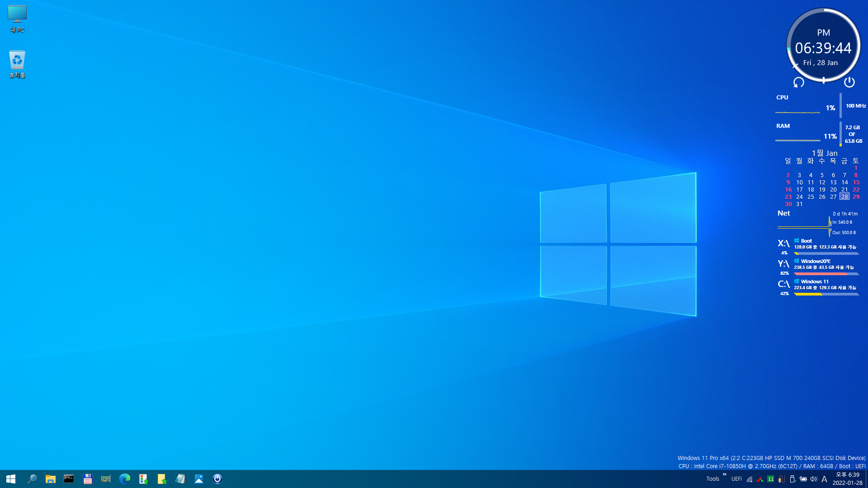Image resolution: width=868 pixels, height=488 pixels.
Task: Toggle the input language A indicator
Action: coord(824,479)
